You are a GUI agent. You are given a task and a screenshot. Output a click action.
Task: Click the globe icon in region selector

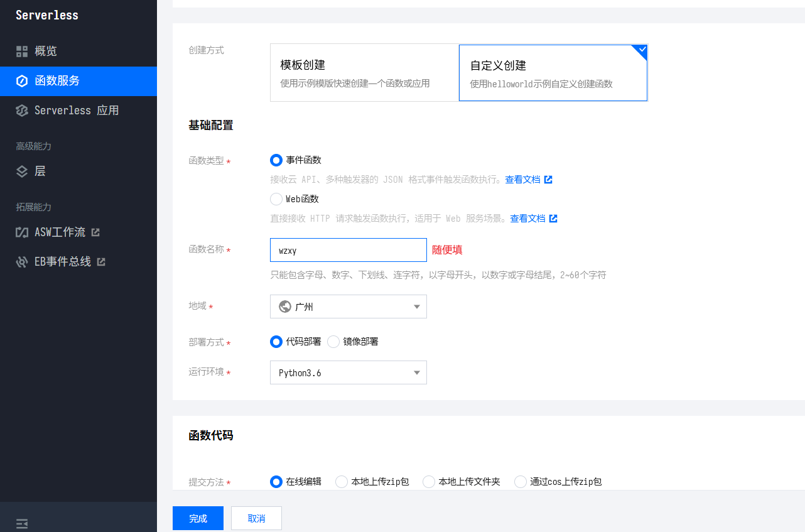coord(284,307)
